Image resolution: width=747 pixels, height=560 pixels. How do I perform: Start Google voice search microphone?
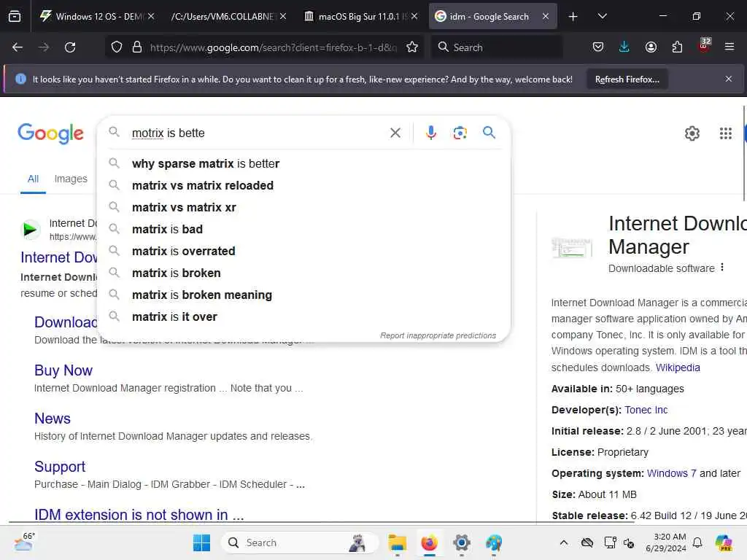pyautogui.click(x=430, y=133)
